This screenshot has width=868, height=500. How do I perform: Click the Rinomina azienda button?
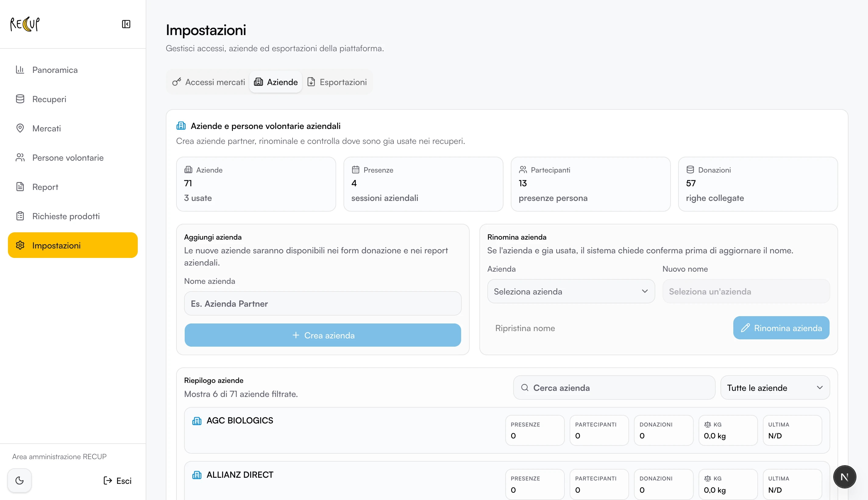781,328
